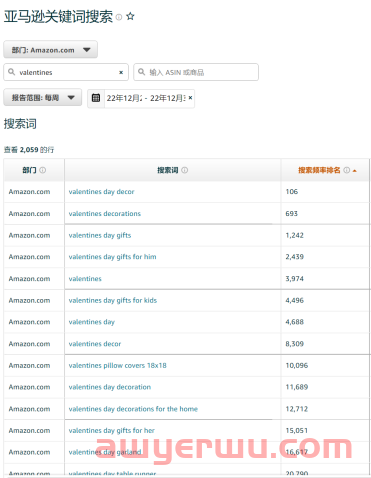Open 'valentines pillow covers 18x18' link
Viewport: 371px width, 478px height.
coord(117,365)
